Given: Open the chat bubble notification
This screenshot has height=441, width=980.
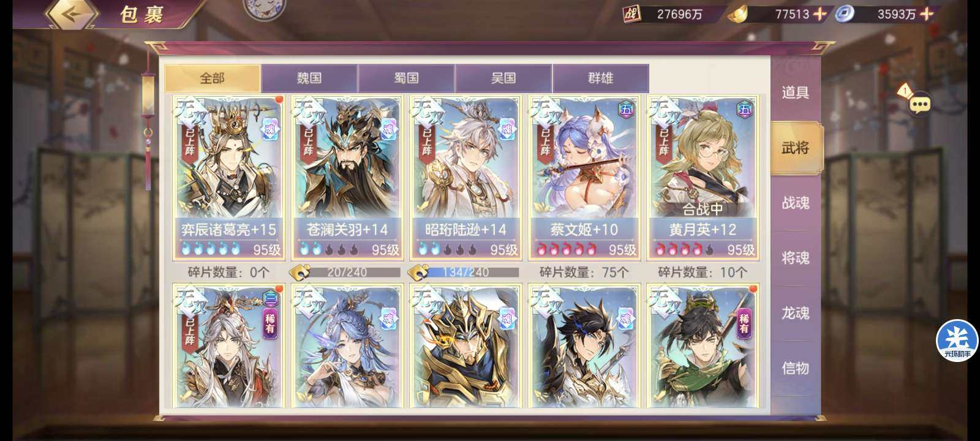Looking at the screenshot, I should point(919,104).
